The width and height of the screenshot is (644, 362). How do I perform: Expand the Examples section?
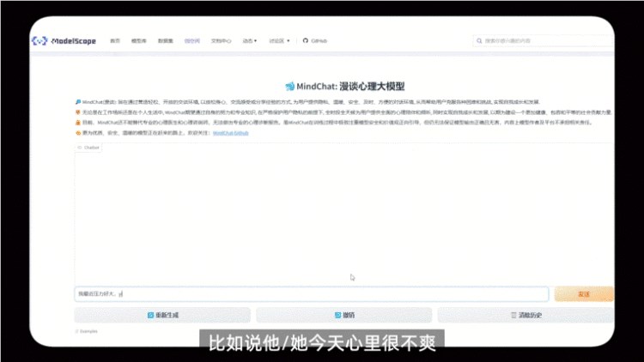[x=86, y=330]
